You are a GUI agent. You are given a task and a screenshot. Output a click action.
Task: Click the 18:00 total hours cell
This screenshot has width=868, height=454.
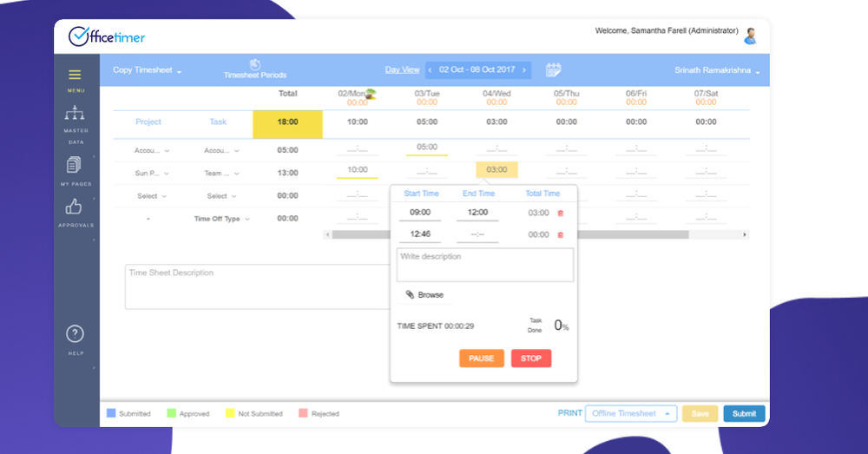tap(288, 124)
